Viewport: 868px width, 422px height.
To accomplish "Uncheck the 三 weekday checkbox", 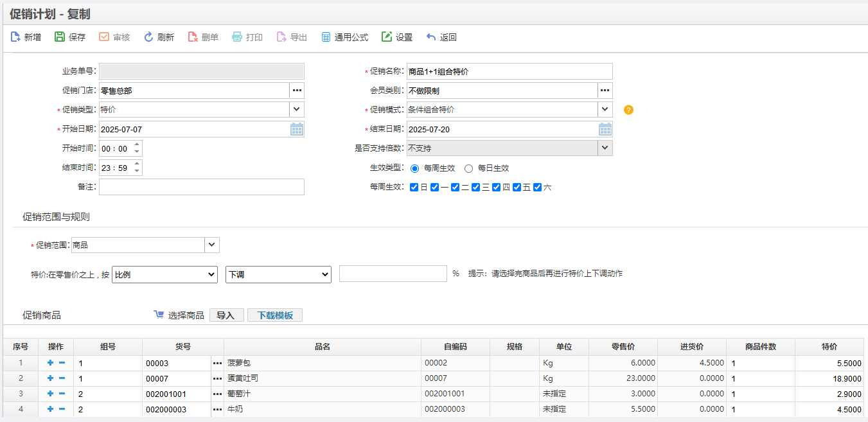I will (476, 188).
